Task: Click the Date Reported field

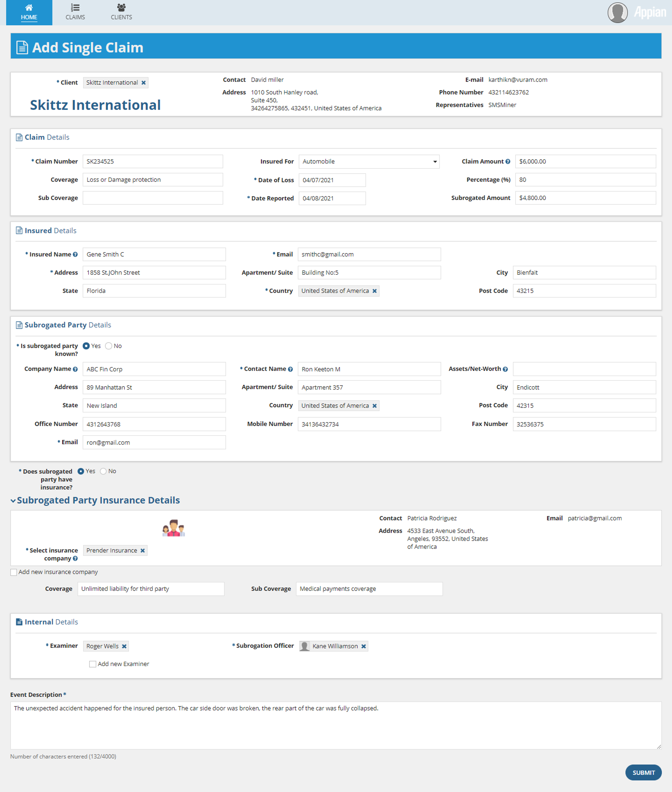Action: click(x=332, y=199)
